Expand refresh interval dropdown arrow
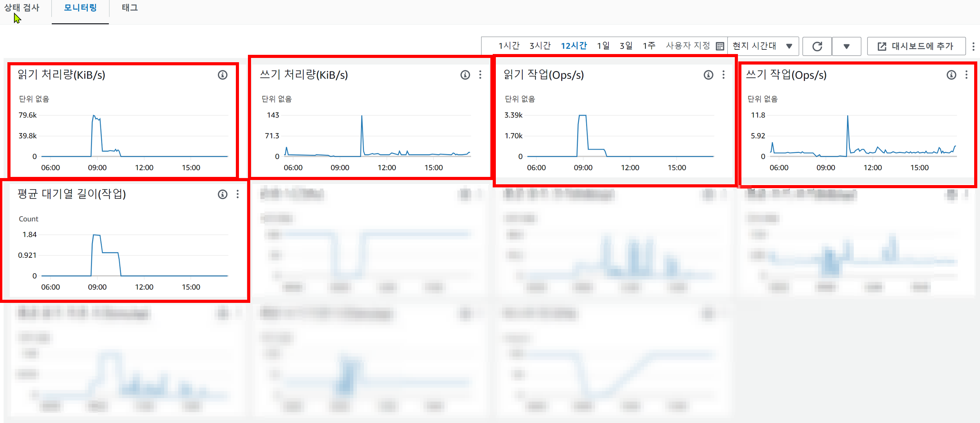 pos(846,47)
